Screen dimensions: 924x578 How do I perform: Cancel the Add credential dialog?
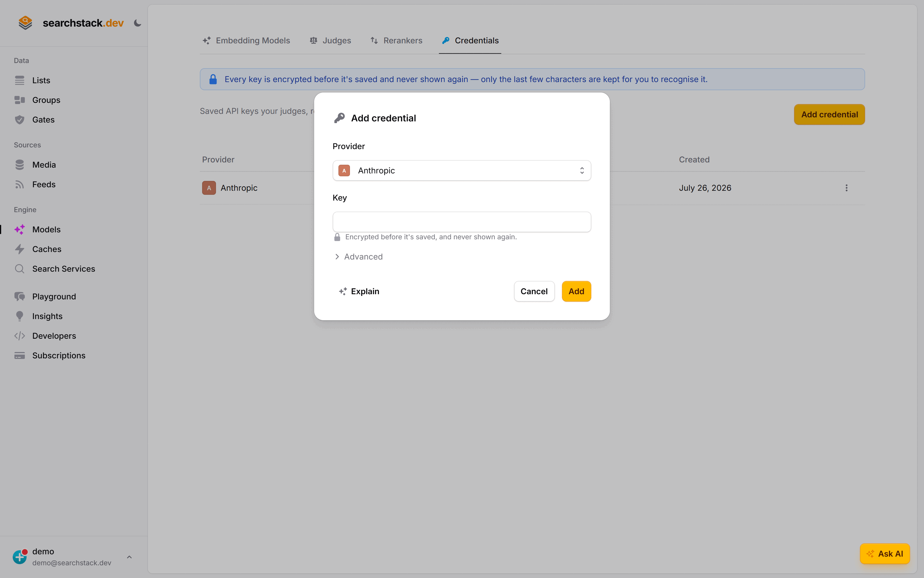point(534,291)
